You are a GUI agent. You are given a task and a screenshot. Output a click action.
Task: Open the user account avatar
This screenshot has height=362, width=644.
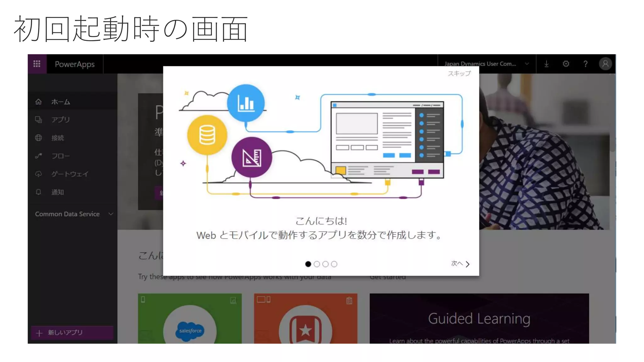pyautogui.click(x=605, y=64)
